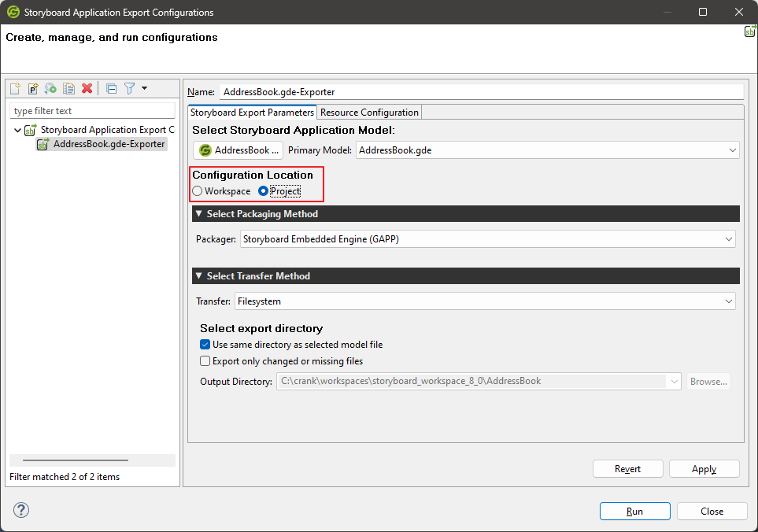This screenshot has height=532, width=758.
Task: Click the AddressBook model button with green icon
Action: 238,150
